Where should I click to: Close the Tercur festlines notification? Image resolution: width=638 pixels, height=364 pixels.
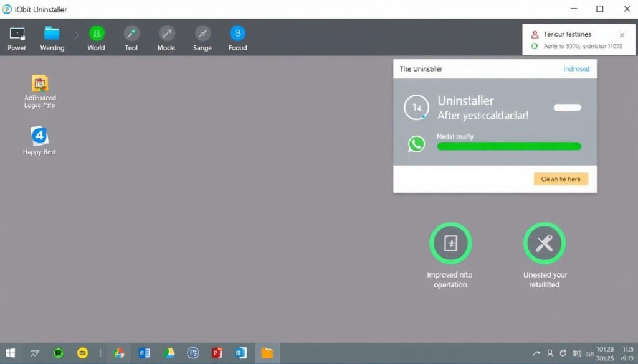(x=622, y=35)
